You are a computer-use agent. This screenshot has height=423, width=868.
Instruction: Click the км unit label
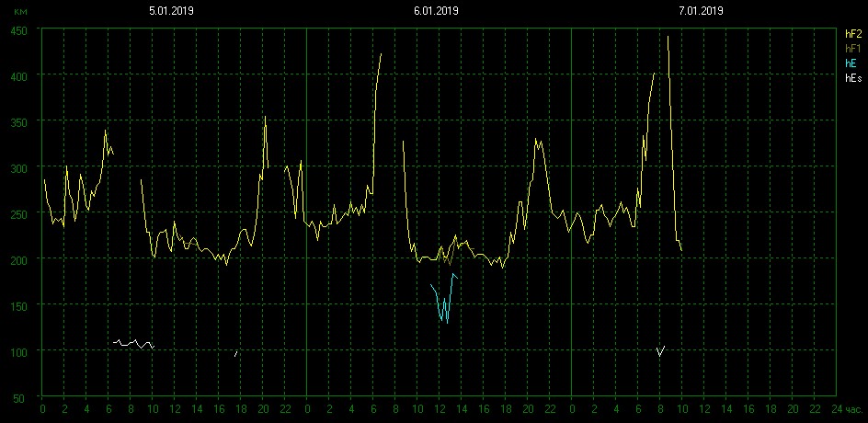20,12
